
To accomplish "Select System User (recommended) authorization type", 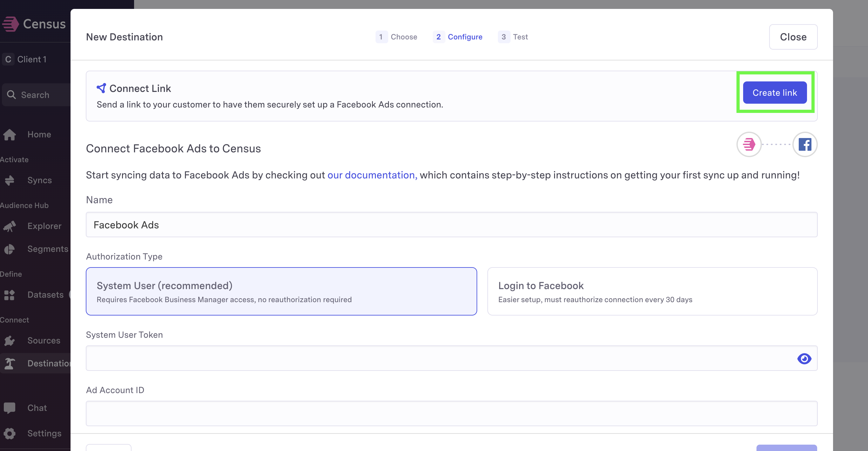I will pyautogui.click(x=281, y=291).
